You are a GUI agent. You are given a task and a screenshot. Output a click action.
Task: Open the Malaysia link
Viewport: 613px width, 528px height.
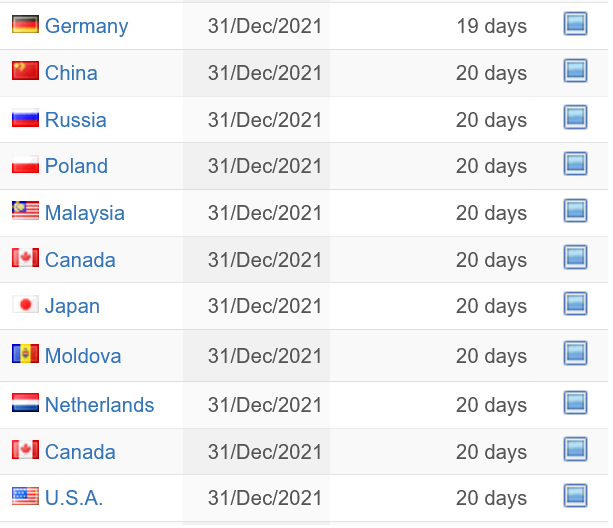(85, 213)
